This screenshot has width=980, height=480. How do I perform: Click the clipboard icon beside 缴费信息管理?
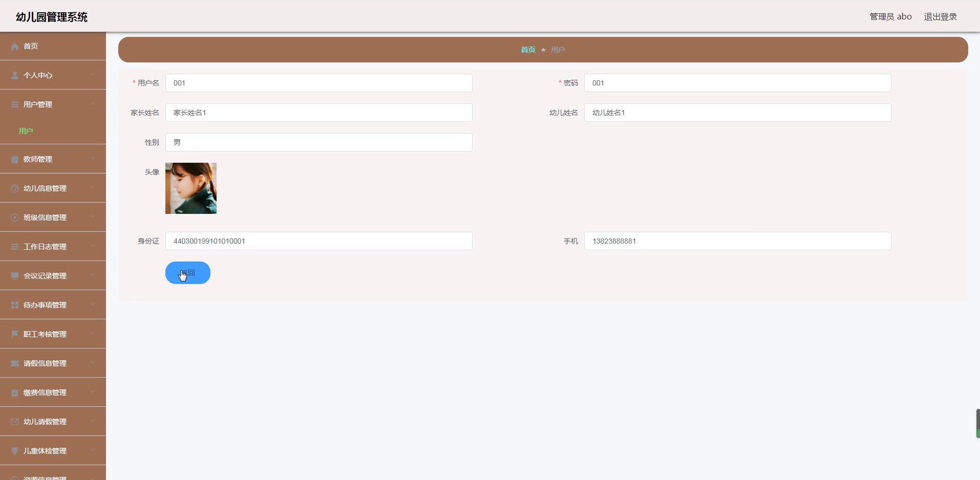[x=15, y=393]
